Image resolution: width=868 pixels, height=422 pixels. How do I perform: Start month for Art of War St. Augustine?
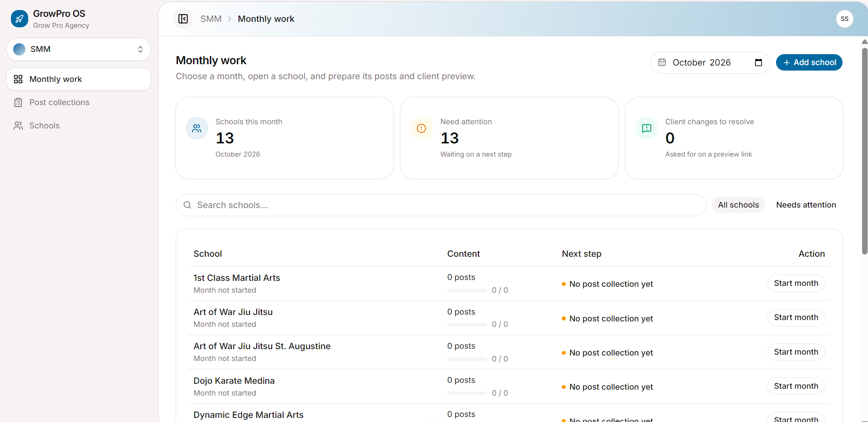tap(796, 352)
